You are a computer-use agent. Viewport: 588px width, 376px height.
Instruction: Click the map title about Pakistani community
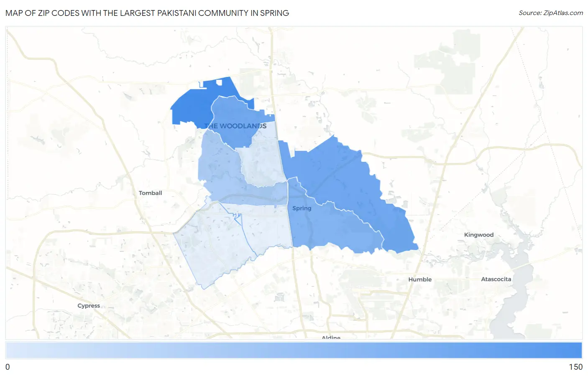click(x=147, y=13)
